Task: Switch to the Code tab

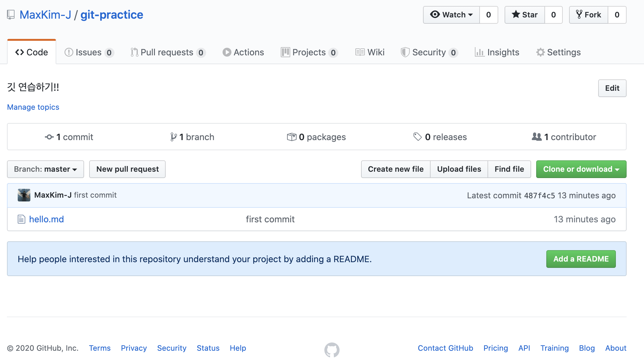Action: [x=32, y=52]
